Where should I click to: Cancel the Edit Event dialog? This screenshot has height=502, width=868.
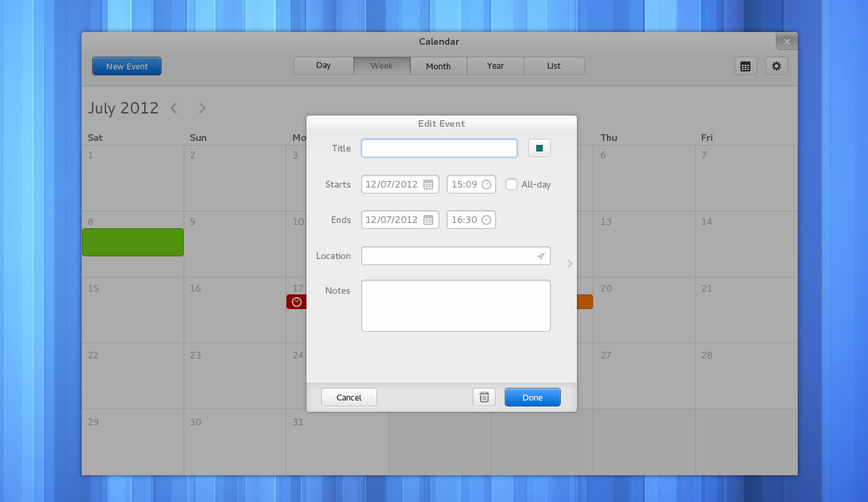click(349, 397)
